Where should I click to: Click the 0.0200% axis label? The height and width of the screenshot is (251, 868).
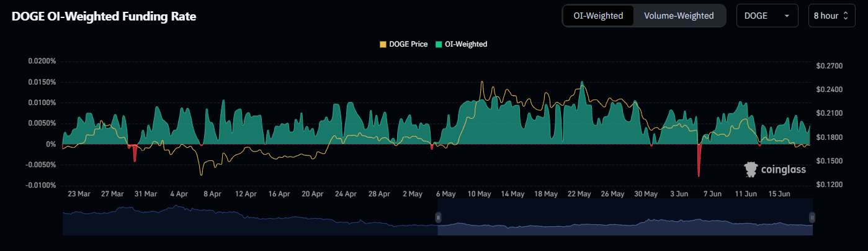(x=42, y=62)
